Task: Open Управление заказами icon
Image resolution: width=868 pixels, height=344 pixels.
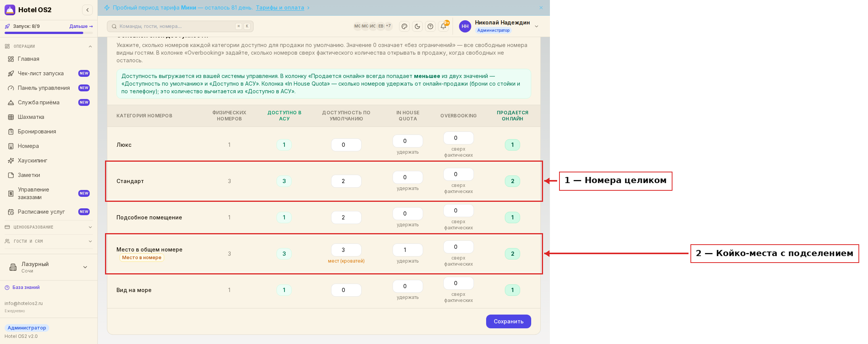Action: pos(11,193)
